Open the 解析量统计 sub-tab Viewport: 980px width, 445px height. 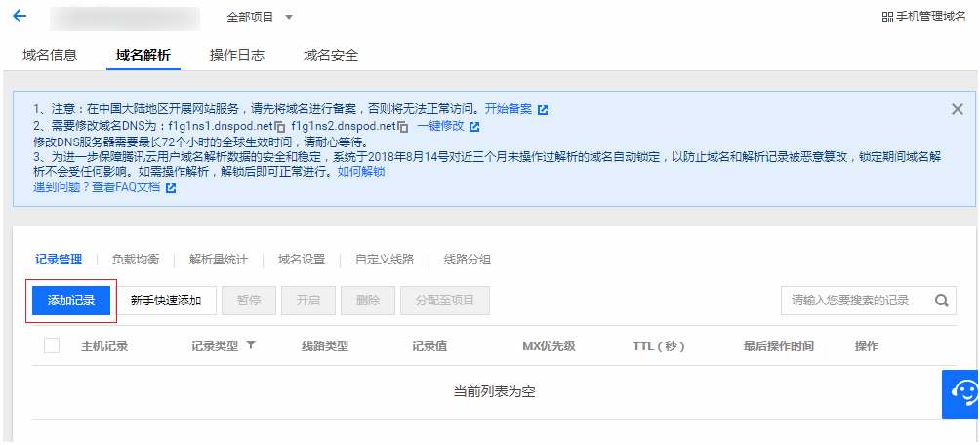[218, 260]
